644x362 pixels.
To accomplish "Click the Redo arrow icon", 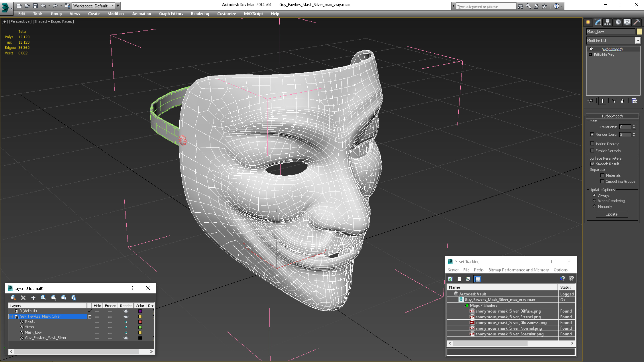I will pyautogui.click(x=55, y=6).
